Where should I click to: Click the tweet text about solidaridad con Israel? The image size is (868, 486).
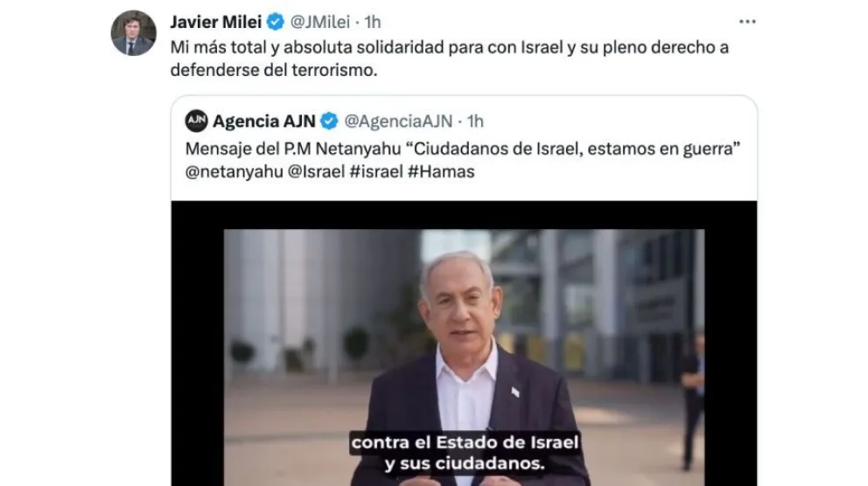pos(449,59)
